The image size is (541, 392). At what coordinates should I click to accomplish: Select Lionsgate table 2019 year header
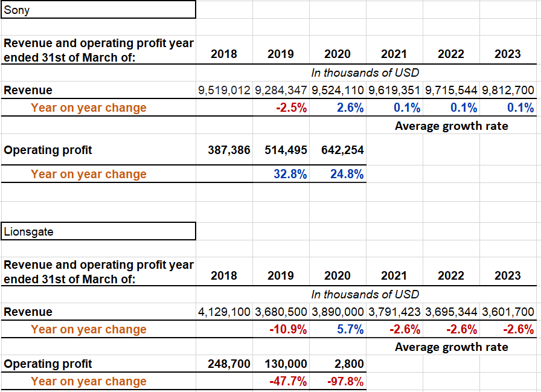coord(281,275)
